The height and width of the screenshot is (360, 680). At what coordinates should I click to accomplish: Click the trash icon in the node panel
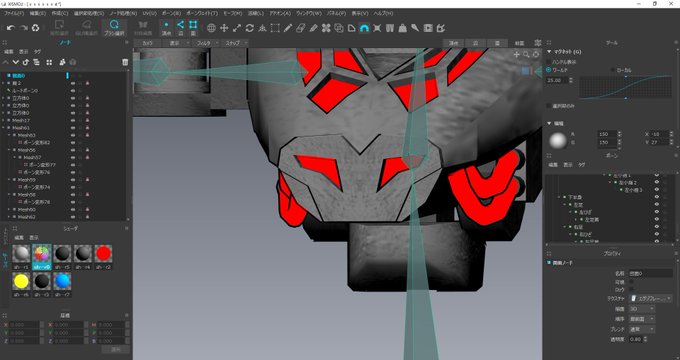[125, 62]
